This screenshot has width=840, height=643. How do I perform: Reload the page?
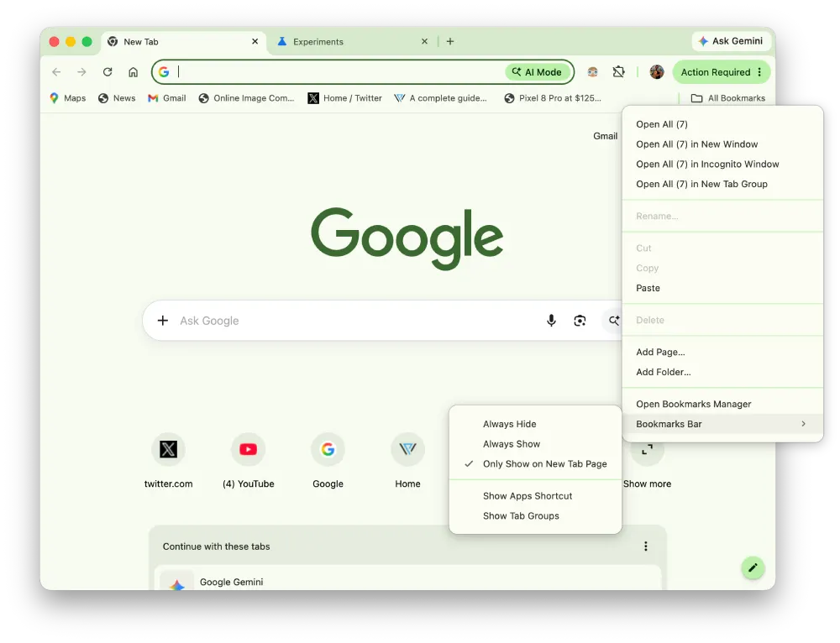(x=108, y=71)
